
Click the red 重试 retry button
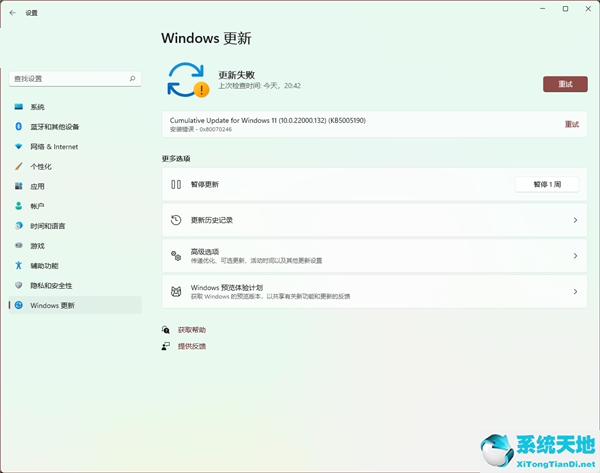(x=565, y=84)
